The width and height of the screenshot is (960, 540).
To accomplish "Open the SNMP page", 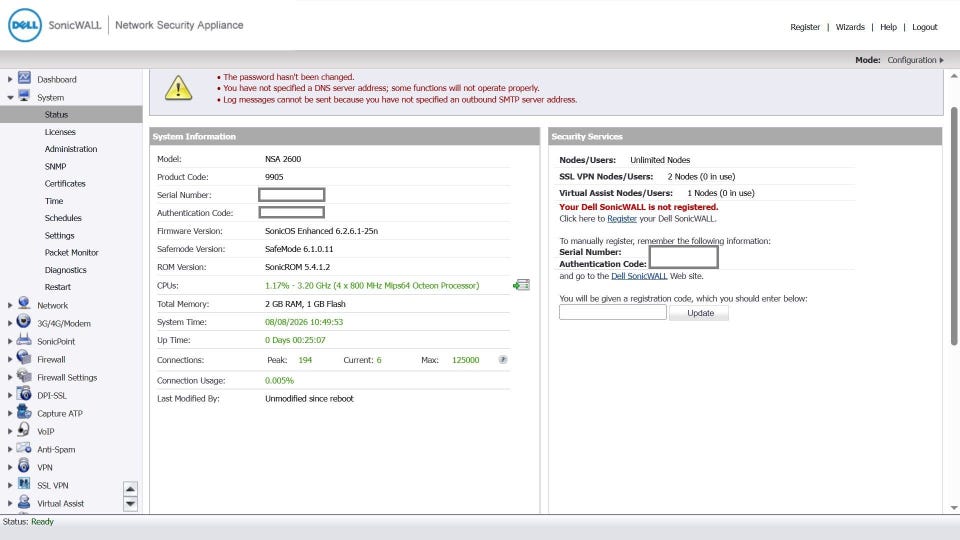I will [55, 167].
